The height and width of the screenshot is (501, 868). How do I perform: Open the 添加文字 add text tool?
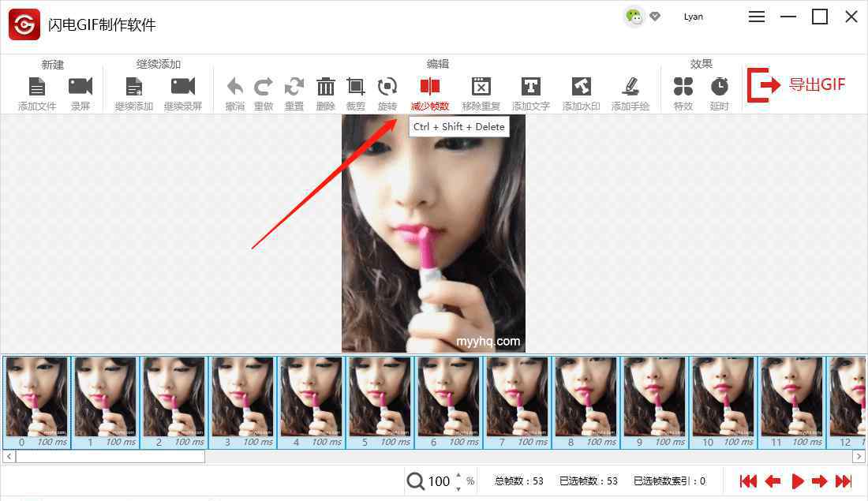click(531, 87)
